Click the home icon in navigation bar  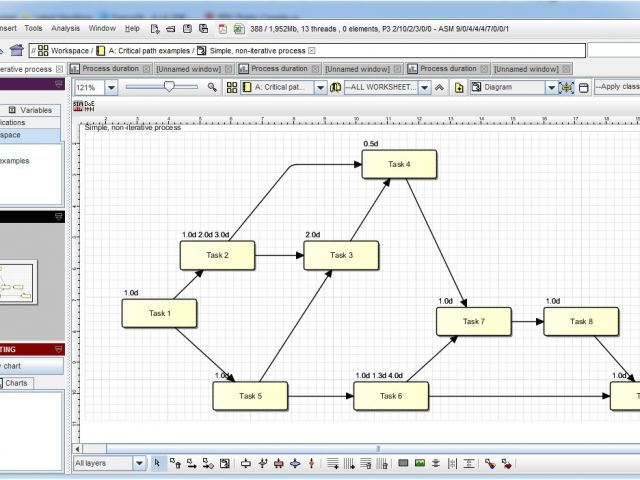point(17,50)
